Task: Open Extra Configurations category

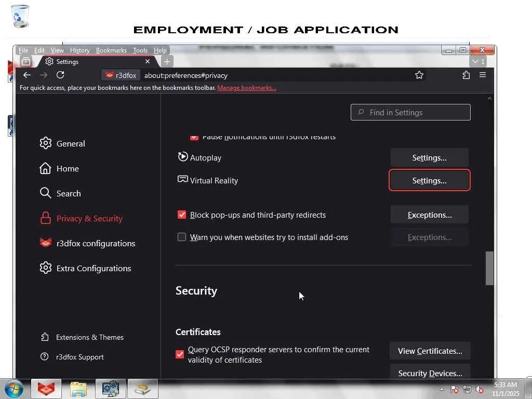Action: (x=86, y=269)
